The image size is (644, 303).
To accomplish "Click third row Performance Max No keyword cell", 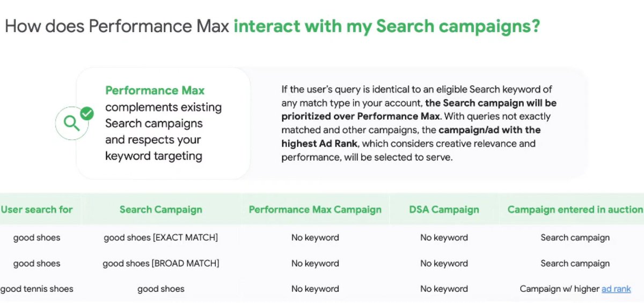I will pos(315,289).
